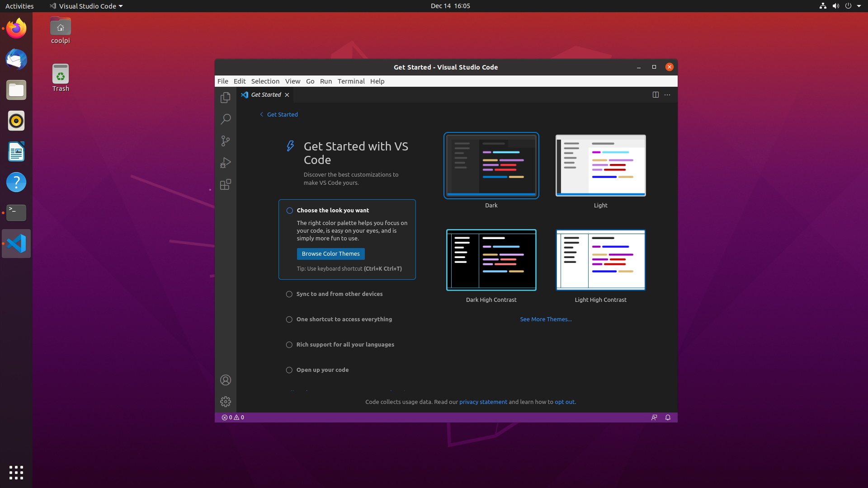868x488 pixels.
Task: Open the Run and Debug icon
Action: coord(225,163)
